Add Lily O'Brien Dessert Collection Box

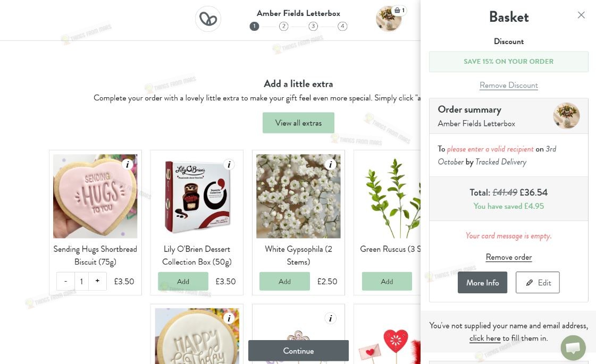click(183, 281)
